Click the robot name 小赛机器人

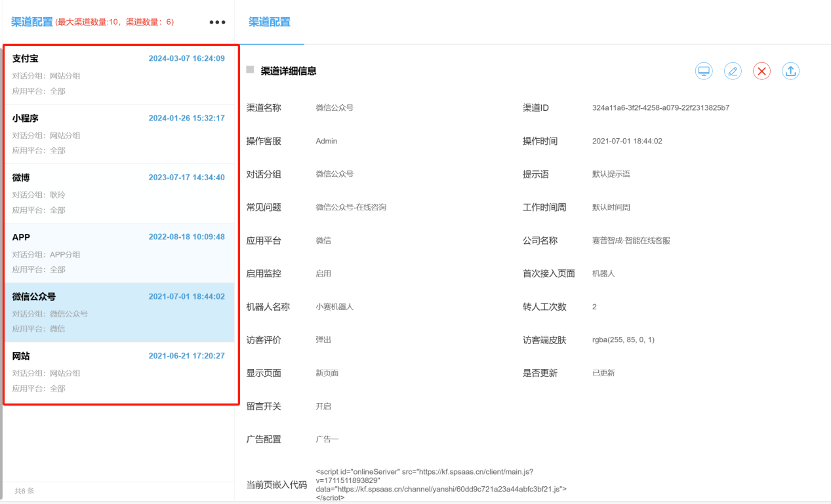pyautogui.click(x=334, y=307)
